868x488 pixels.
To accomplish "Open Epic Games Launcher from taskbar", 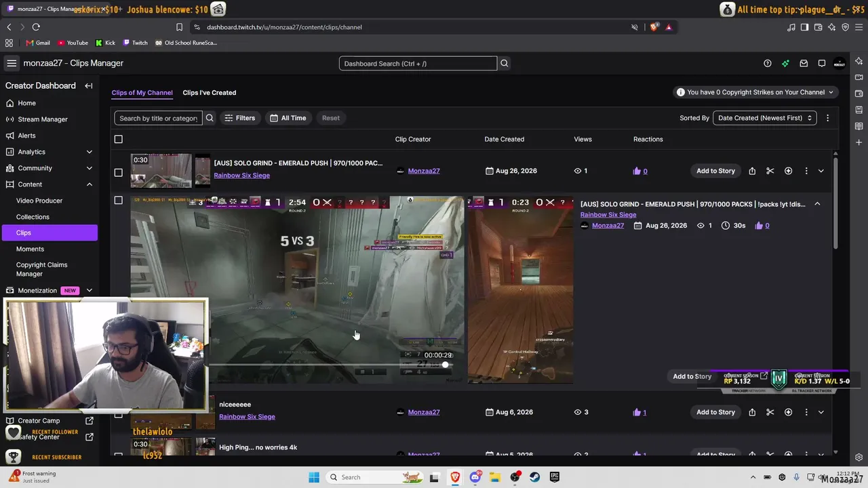I will click(x=554, y=477).
